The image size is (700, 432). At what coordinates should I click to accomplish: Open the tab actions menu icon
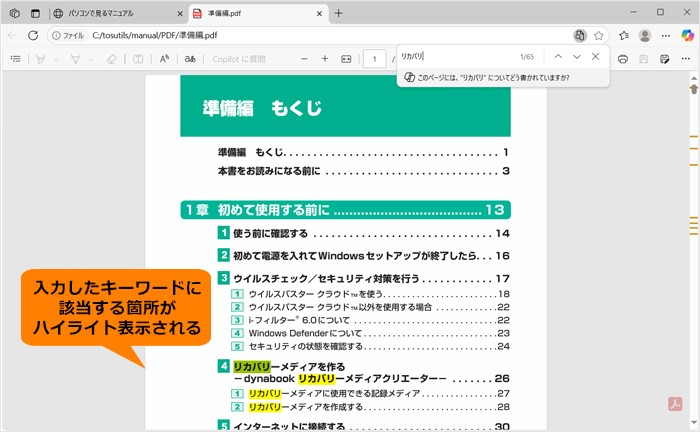[35, 13]
